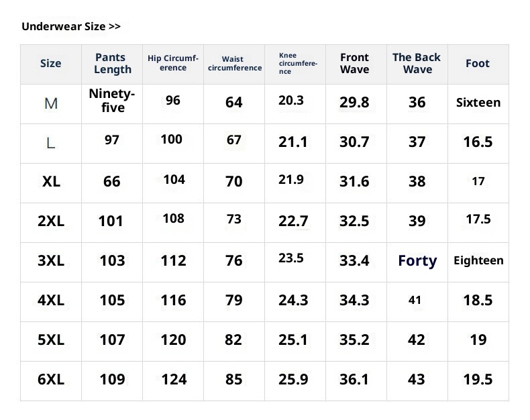530x420 pixels.
Task: Click the "Forty" back wave cell
Action: pyautogui.click(x=417, y=260)
